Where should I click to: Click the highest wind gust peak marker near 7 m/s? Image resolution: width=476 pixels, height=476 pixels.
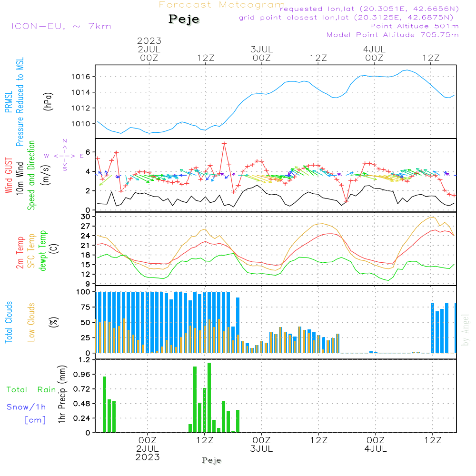pyautogui.click(x=224, y=144)
